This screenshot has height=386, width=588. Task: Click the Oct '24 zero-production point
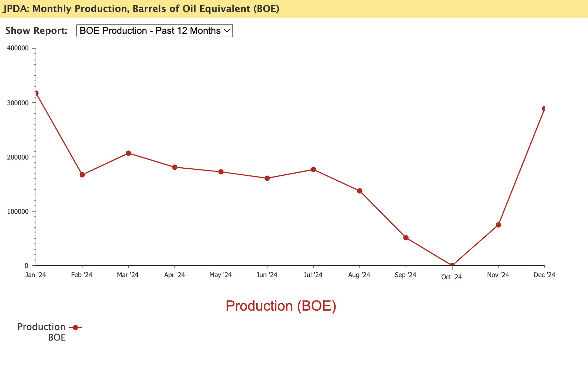click(452, 265)
